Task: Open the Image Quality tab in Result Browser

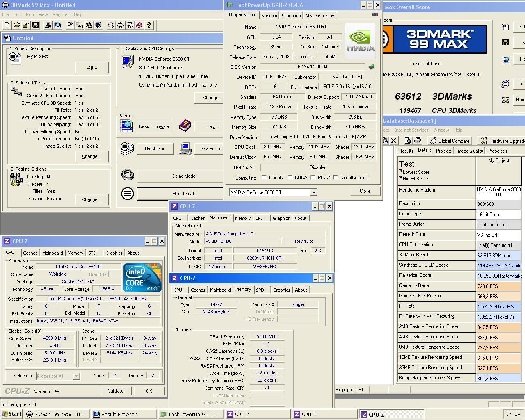Action: (469, 151)
